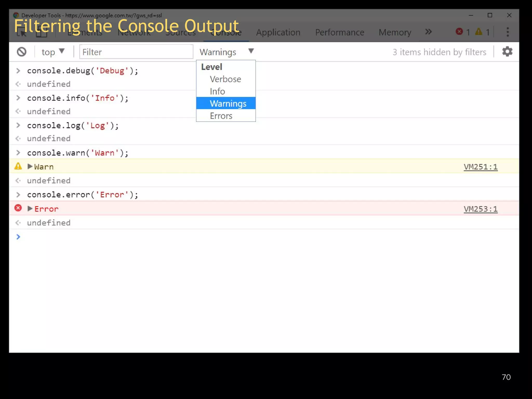
Task: Switch to the Sources tab
Action: point(181,32)
